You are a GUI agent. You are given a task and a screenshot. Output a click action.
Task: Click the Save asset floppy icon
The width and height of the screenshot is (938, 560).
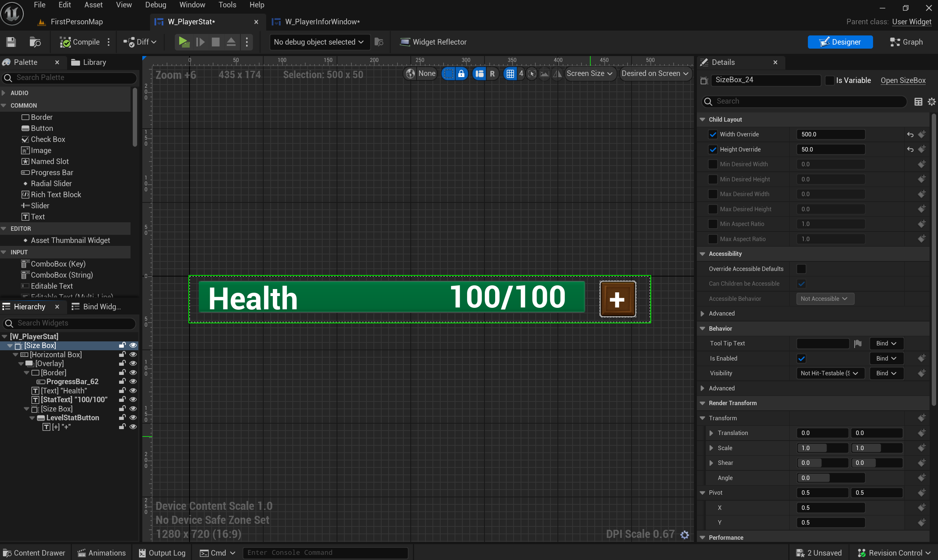coord(11,42)
